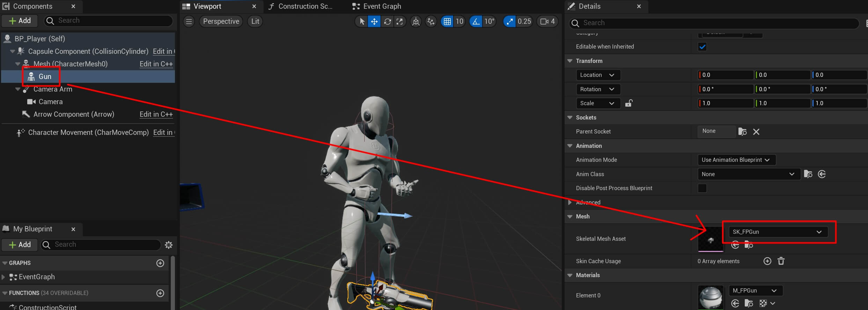
Task: Toggle Editable when Inherited checkbox
Action: coord(702,47)
